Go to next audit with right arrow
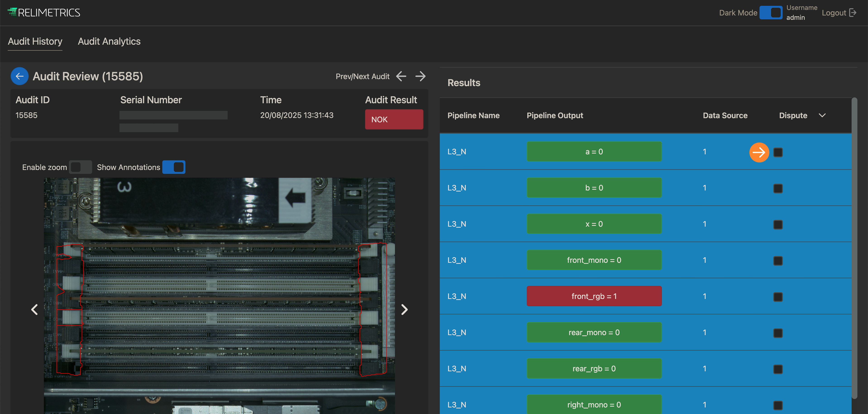868x414 pixels. [x=420, y=76]
